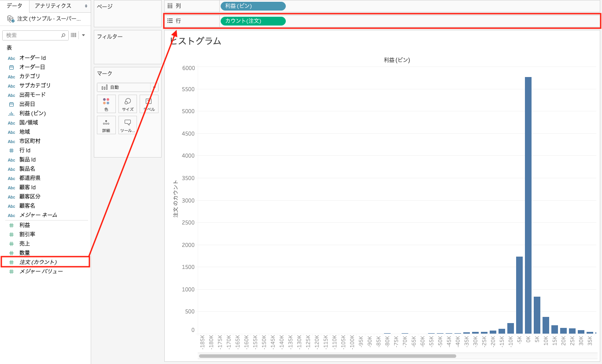Open the 自動 mark type dropdown

coord(154,87)
